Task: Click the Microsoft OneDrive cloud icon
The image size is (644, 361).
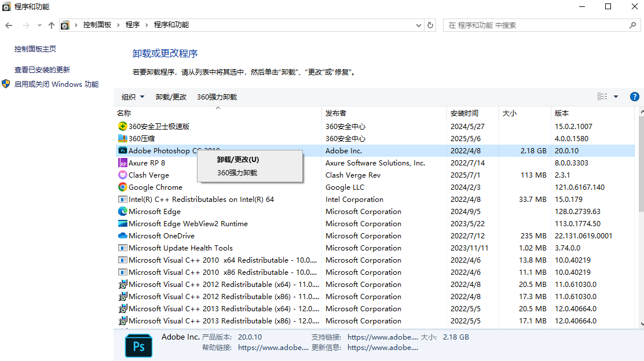Action: pyautogui.click(x=122, y=235)
